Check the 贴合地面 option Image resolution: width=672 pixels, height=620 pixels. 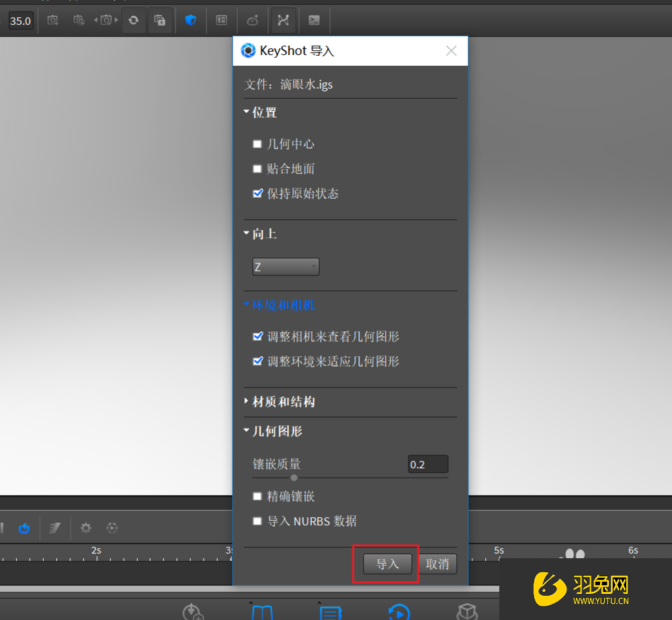point(257,169)
